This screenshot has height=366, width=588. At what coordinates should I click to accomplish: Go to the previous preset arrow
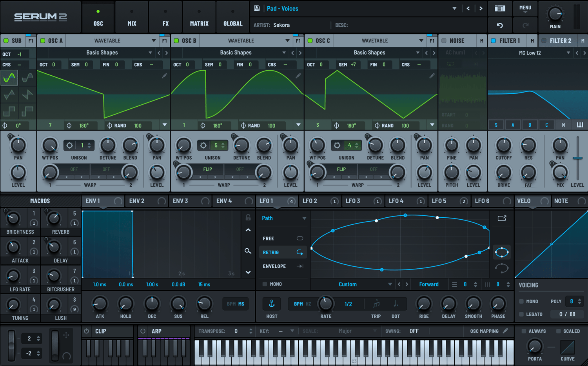click(468, 8)
